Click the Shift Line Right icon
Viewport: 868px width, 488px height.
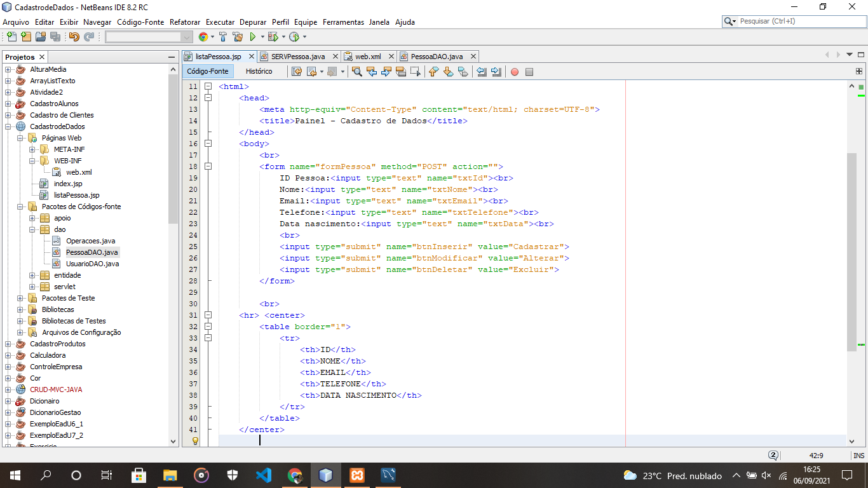point(496,72)
